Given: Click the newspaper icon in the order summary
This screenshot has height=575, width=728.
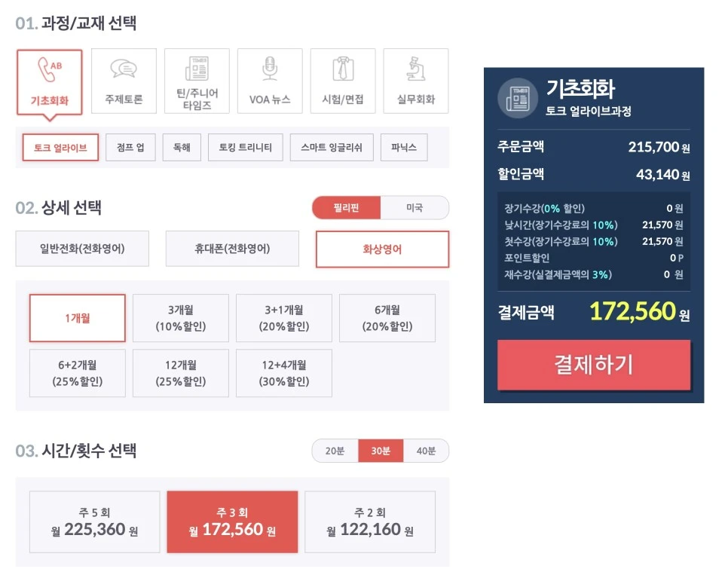Looking at the screenshot, I should [x=518, y=98].
